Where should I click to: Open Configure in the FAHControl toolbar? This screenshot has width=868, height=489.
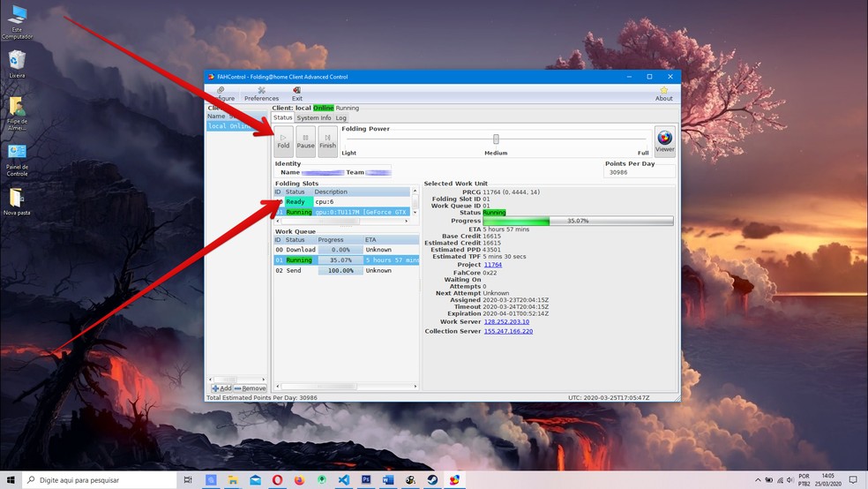coord(222,94)
